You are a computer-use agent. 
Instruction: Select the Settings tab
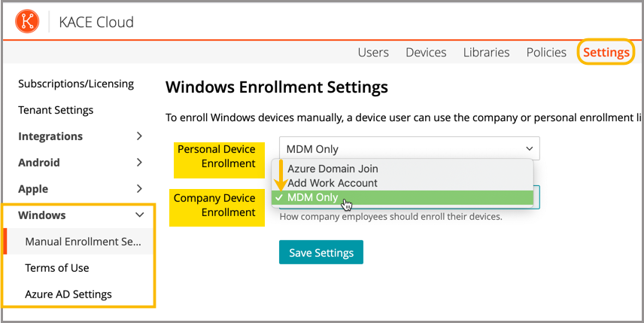[x=606, y=52]
